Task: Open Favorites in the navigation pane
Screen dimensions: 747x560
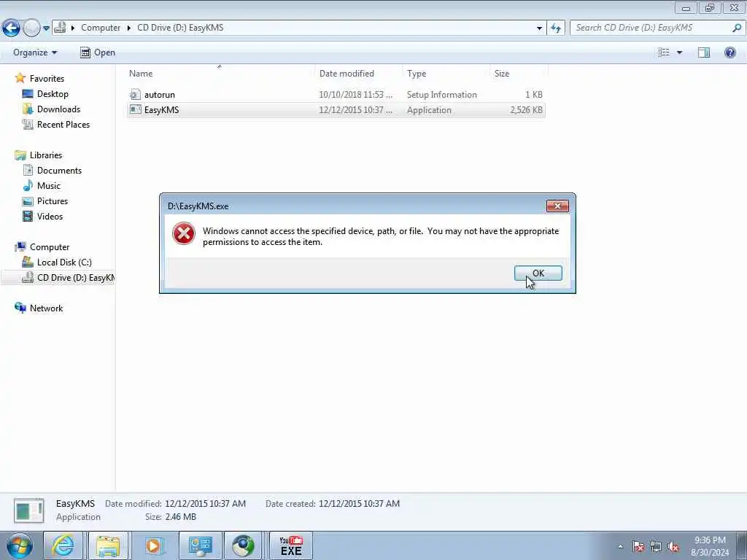Action: [x=47, y=79]
